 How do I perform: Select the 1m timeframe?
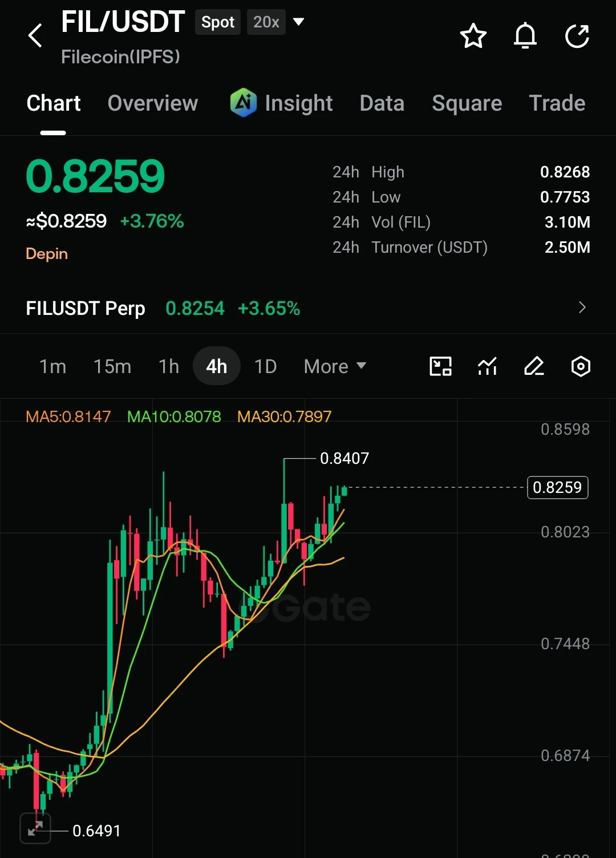[x=52, y=366]
